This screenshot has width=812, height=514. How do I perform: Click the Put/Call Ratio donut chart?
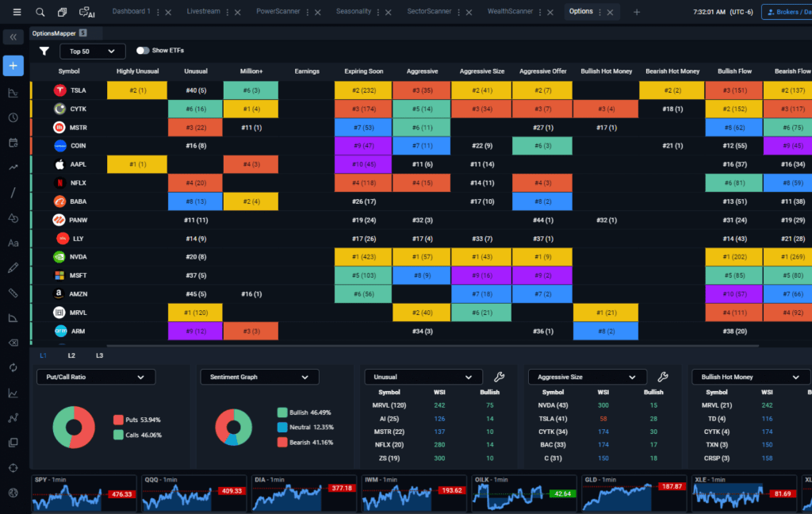tap(74, 427)
